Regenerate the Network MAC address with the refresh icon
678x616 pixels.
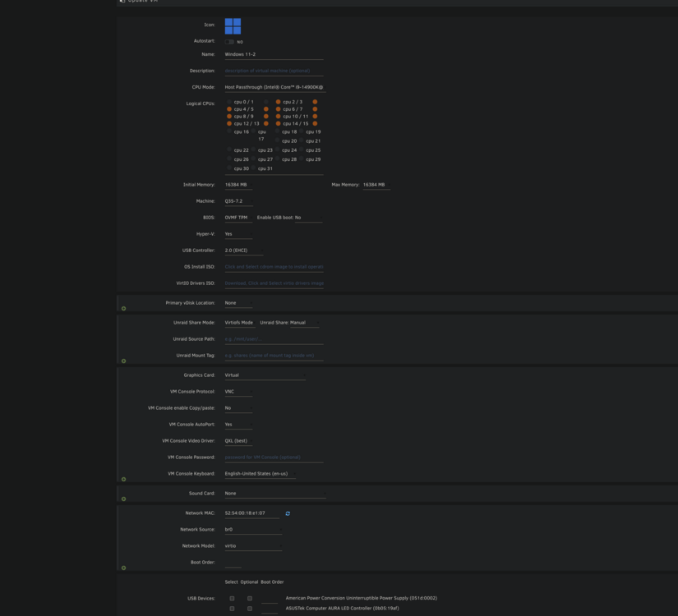point(288,513)
